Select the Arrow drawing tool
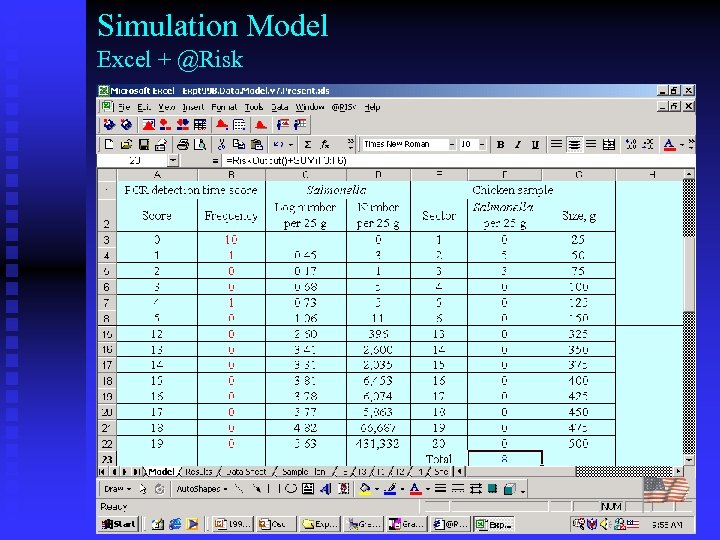The width and height of the screenshot is (720, 540). pos(258,489)
